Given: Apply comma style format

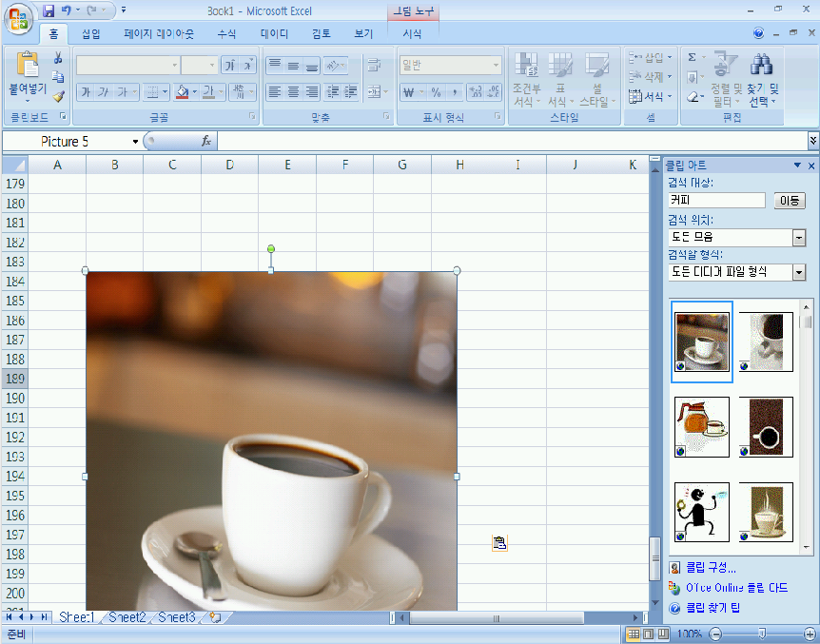Looking at the screenshot, I should (x=455, y=92).
